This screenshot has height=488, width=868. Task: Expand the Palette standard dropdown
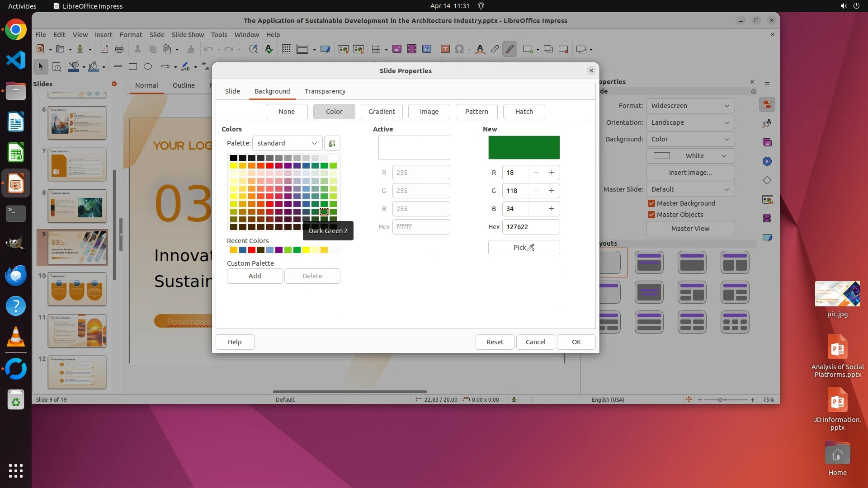[287, 143]
